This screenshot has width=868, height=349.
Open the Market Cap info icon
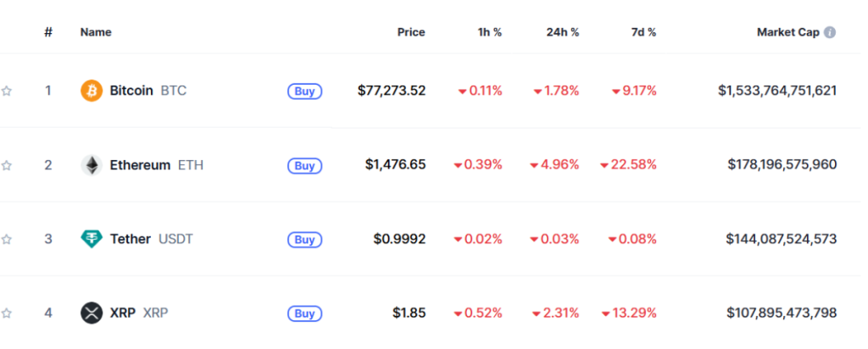tap(829, 32)
